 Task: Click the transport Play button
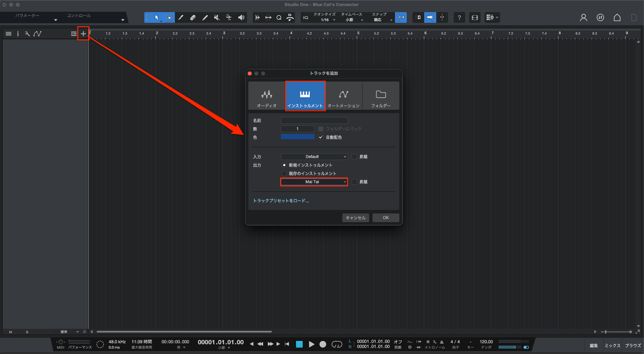click(311, 344)
